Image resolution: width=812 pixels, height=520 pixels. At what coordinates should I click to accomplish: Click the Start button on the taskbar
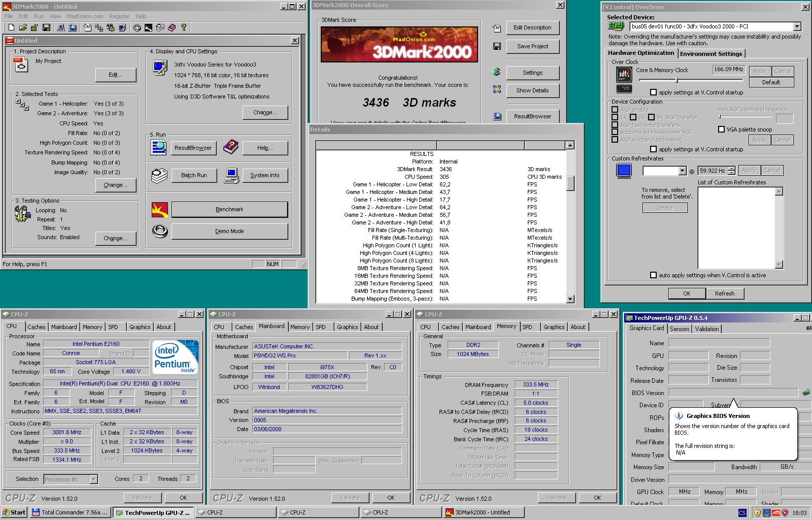[x=14, y=512]
